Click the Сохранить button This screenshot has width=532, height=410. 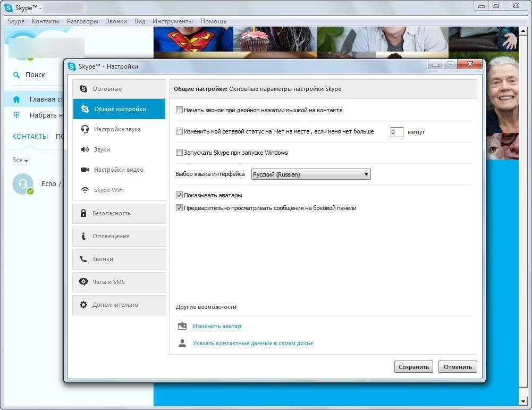[x=413, y=367]
